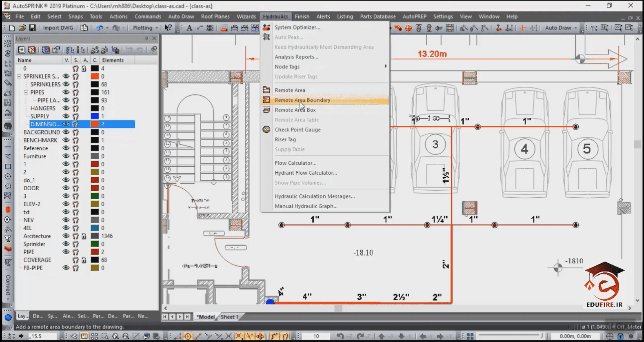Image resolution: width=644 pixels, height=342 pixels.
Task: Click Remote Area menu icon
Action: pos(266,90)
